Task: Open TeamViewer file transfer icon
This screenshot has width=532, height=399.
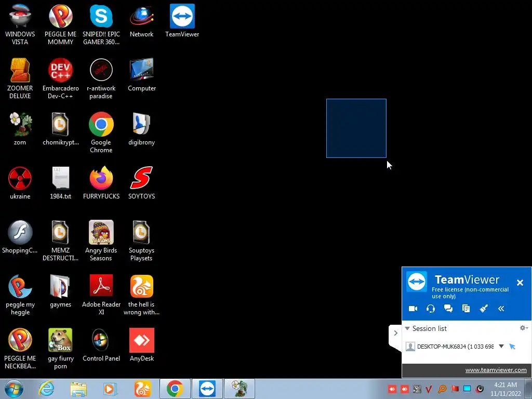Action: coord(466,309)
